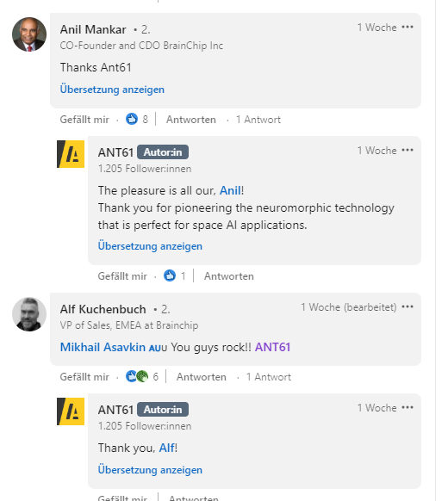Like the ANT61 reply to Anil

tap(122, 276)
